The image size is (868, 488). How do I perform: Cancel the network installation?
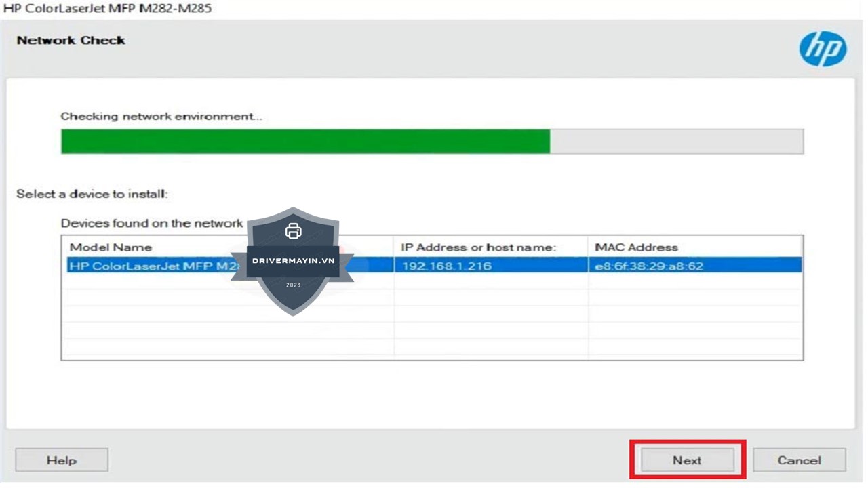click(x=799, y=460)
